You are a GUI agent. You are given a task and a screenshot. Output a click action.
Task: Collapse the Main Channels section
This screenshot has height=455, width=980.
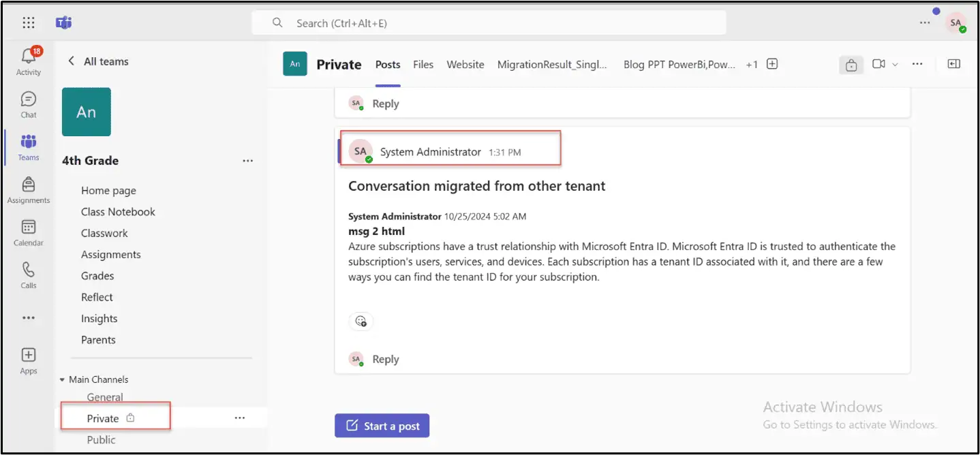(x=62, y=379)
